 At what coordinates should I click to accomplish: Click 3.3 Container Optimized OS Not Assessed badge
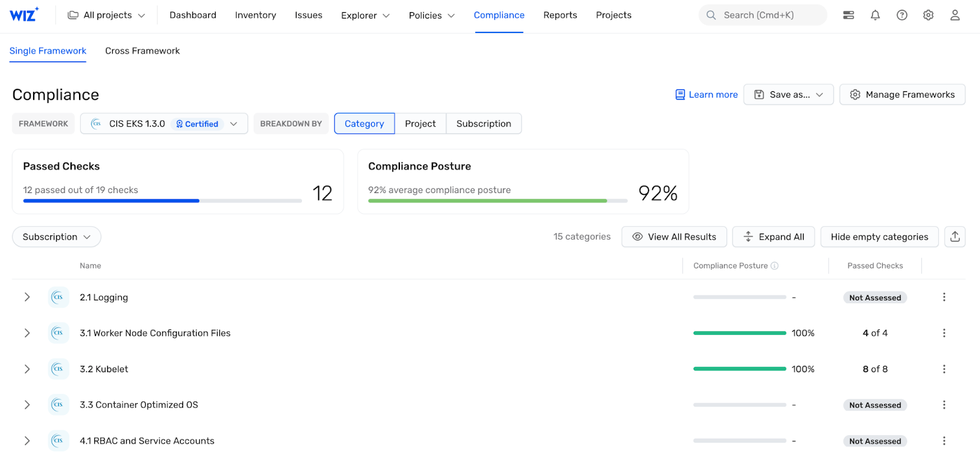[875, 405]
